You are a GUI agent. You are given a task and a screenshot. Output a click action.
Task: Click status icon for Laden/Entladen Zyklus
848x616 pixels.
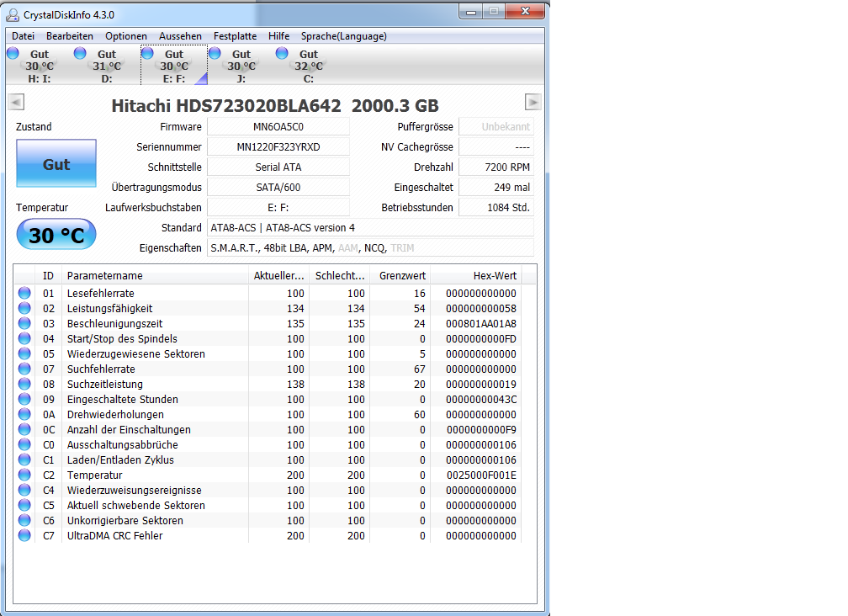pyautogui.click(x=24, y=459)
